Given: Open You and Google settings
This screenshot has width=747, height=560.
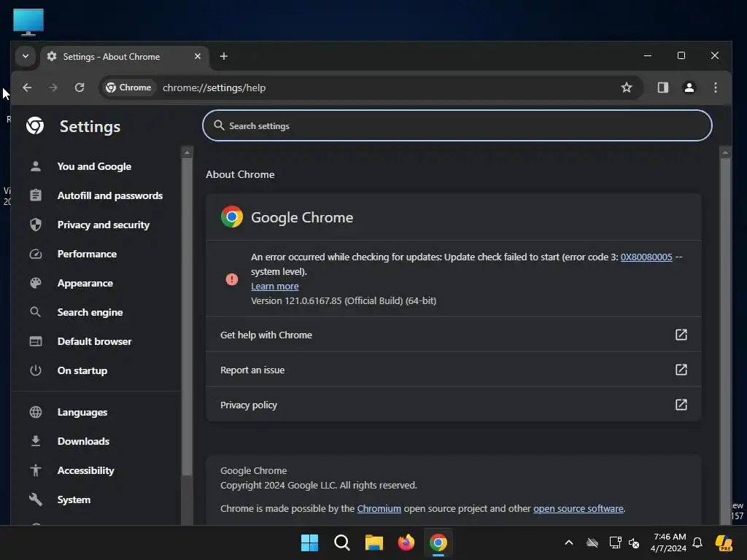Looking at the screenshot, I should [x=94, y=166].
